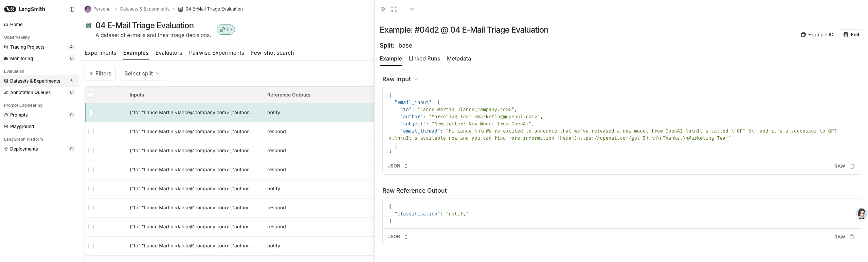Click the Edit button for the example
Viewport: 868px width, 262px height.
tap(851, 35)
